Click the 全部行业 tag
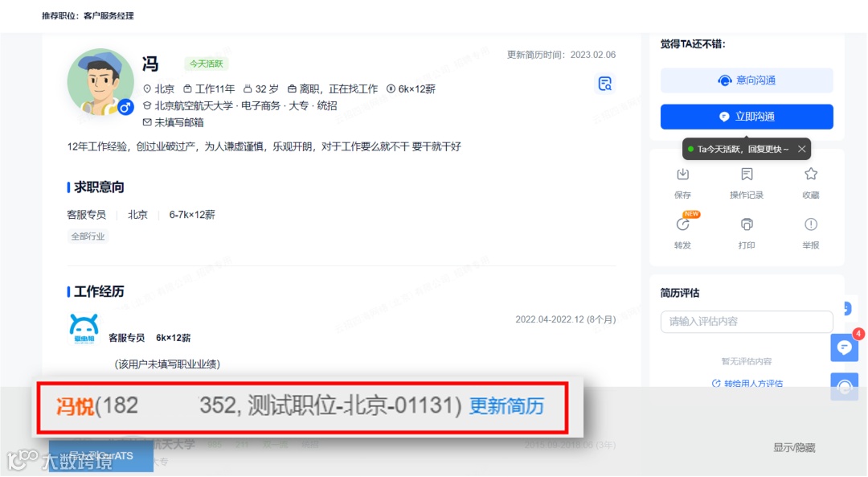The image size is (868, 477). pyautogui.click(x=88, y=236)
